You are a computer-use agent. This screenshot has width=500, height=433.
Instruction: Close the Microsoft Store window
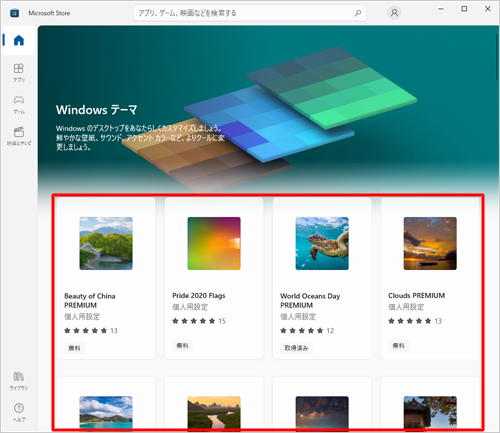(x=487, y=9)
